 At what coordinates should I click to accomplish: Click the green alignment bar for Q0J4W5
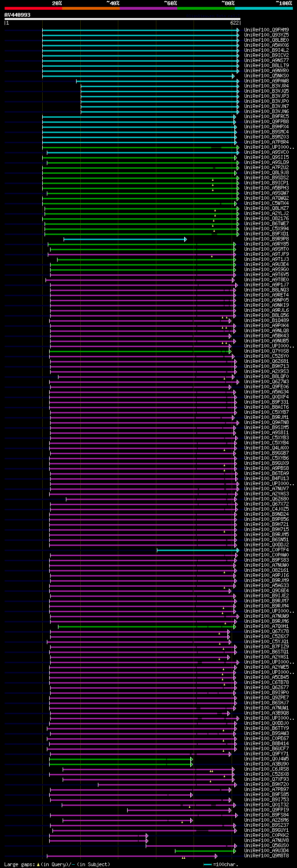(x=121, y=760)
